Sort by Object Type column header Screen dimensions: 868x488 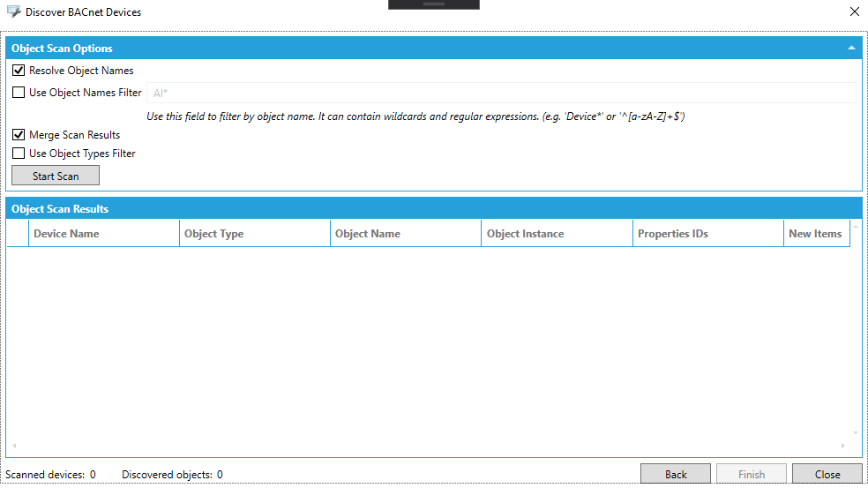pyautogui.click(x=254, y=234)
